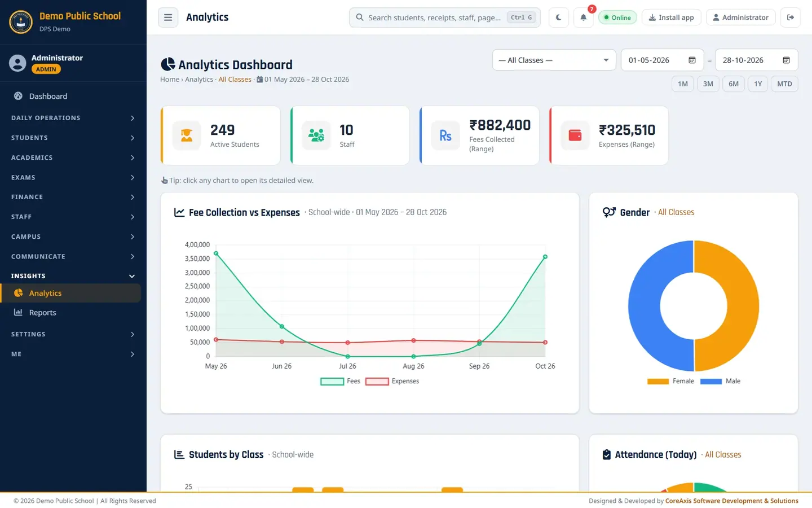
Task: Click the Administrator user button in header
Action: tap(740, 17)
